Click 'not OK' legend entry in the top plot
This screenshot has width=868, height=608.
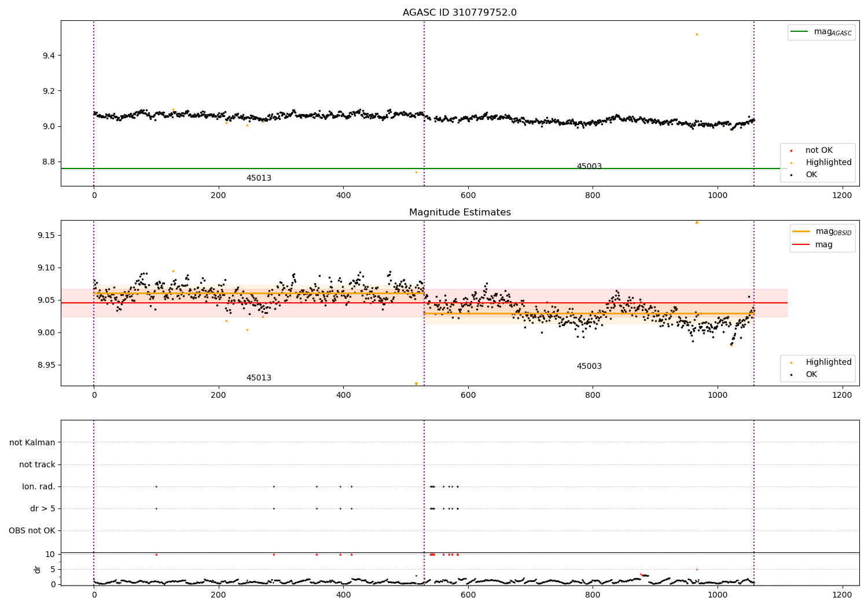pyautogui.click(x=819, y=151)
